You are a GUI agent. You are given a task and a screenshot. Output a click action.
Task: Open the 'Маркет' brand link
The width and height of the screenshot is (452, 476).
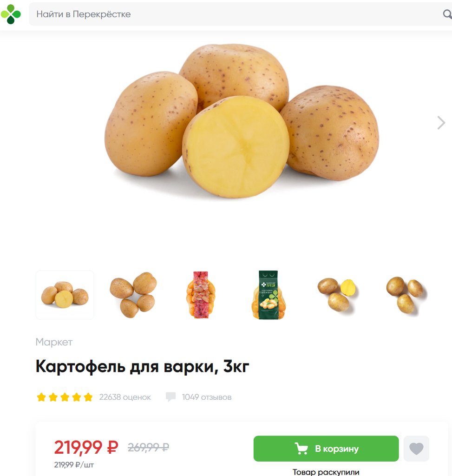[x=54, y=342]
